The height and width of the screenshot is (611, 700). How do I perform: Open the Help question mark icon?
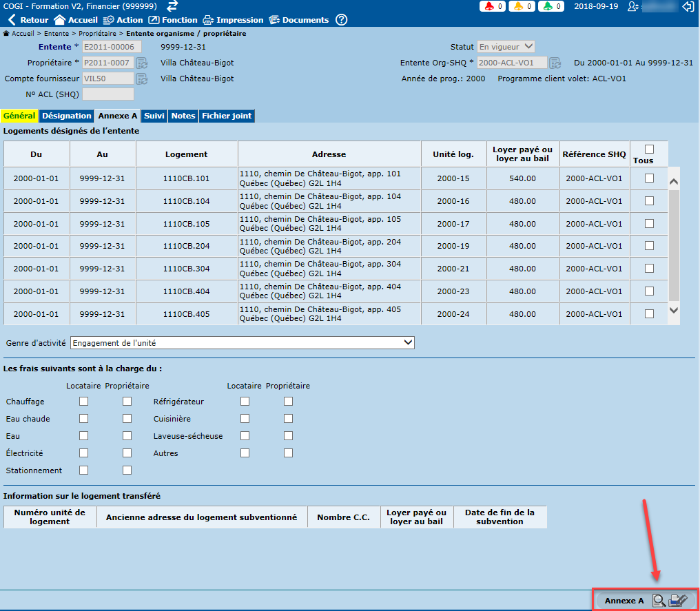341,20
